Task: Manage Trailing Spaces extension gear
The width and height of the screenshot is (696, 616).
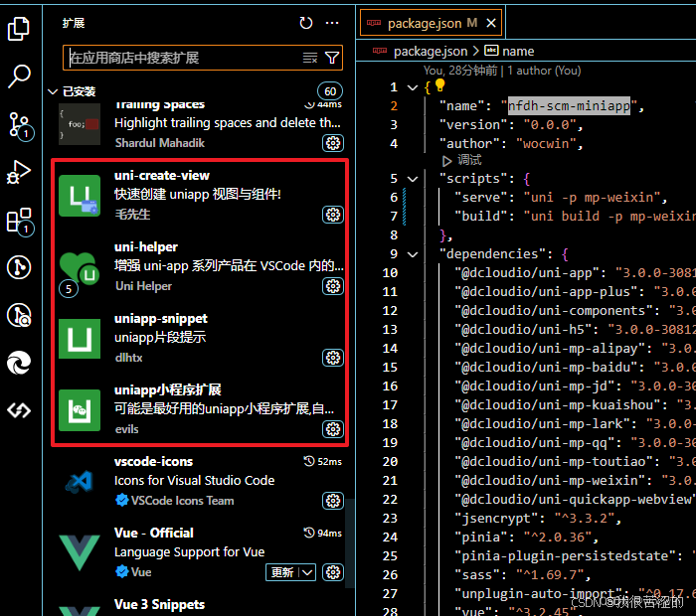Action: tap(333, 143)
